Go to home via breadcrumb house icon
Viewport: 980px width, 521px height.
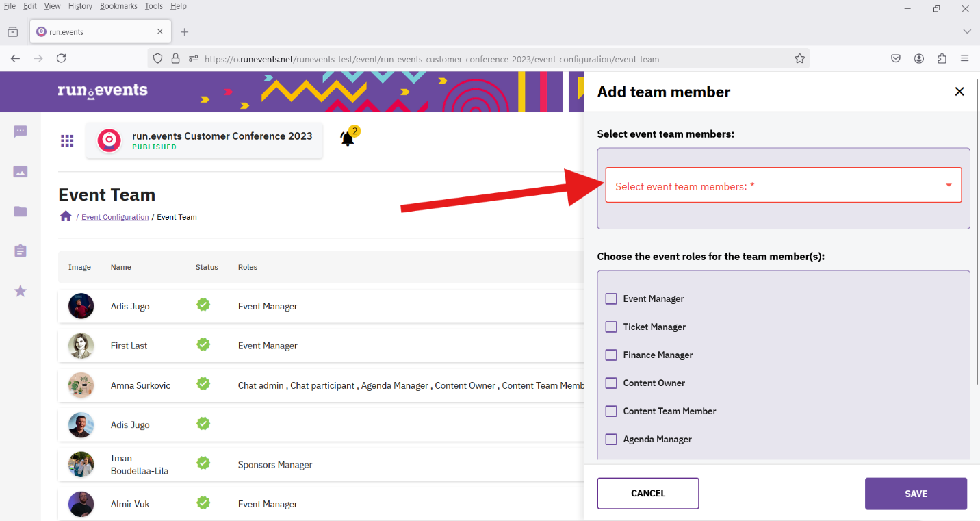66,216
